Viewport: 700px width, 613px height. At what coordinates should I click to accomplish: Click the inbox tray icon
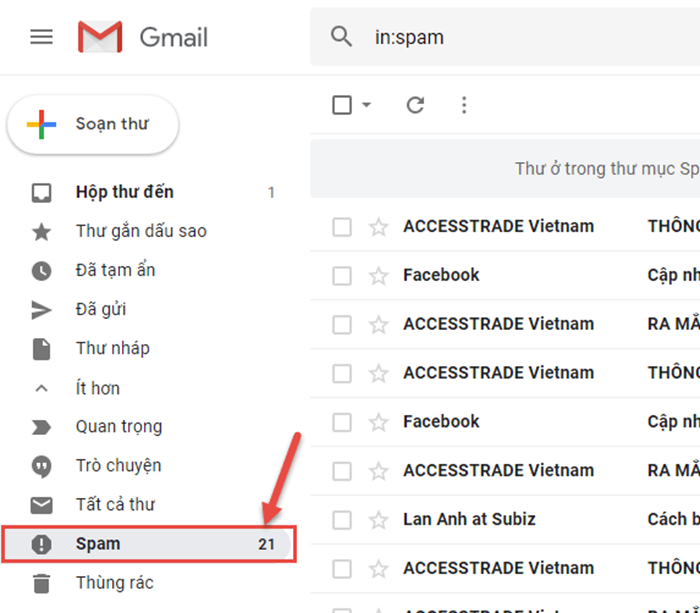coord(41,193)
